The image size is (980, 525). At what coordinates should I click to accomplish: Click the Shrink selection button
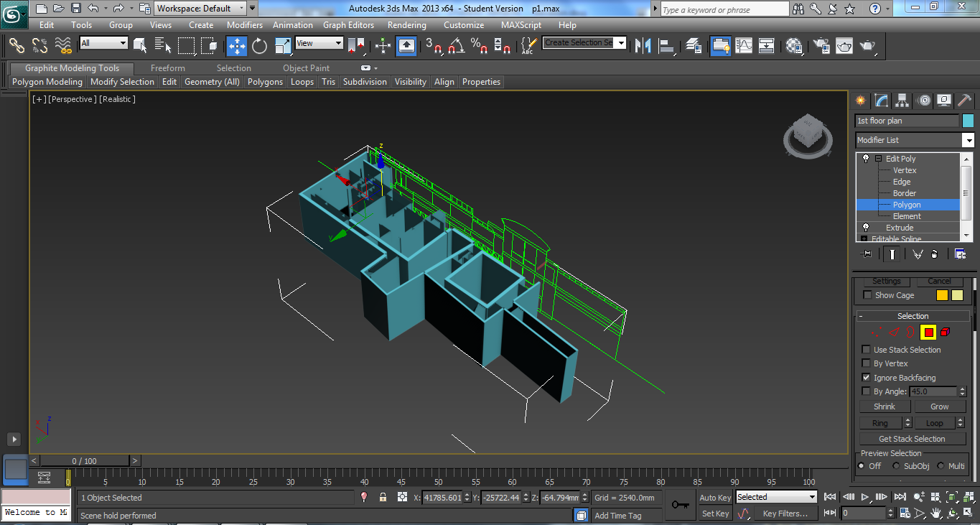(885, 406)
